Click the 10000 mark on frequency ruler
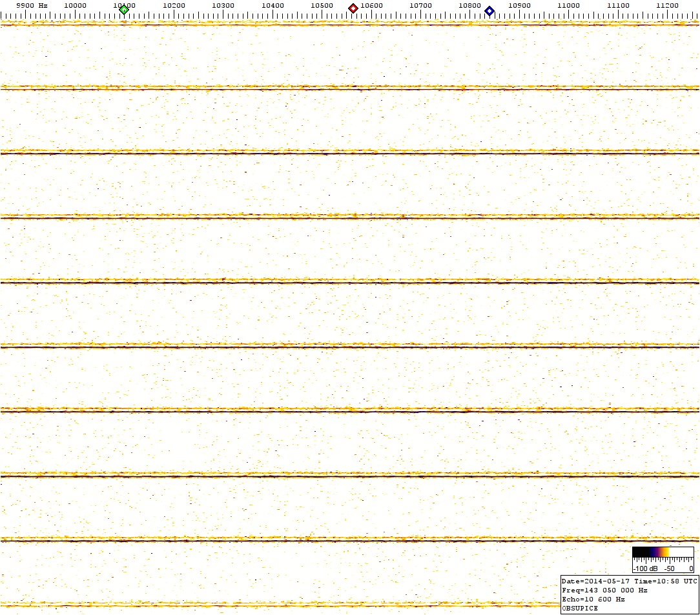The height and width of the screenshot is (615, 700). point(75,5)
